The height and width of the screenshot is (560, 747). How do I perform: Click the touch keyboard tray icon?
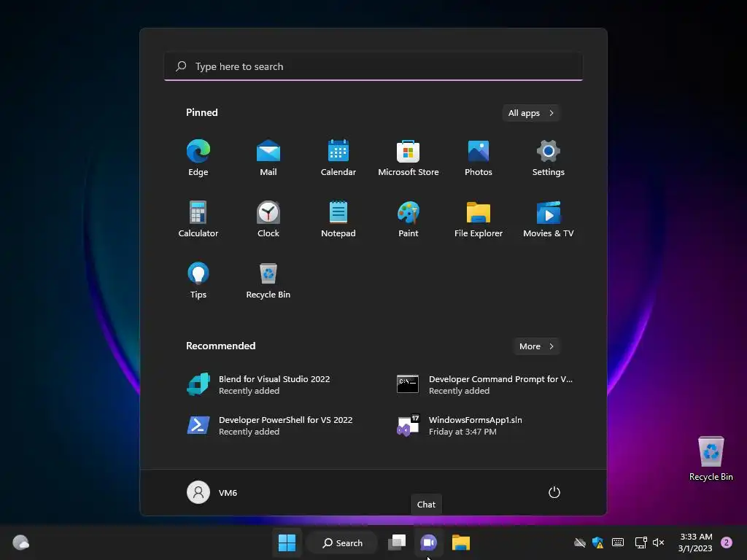618,542
